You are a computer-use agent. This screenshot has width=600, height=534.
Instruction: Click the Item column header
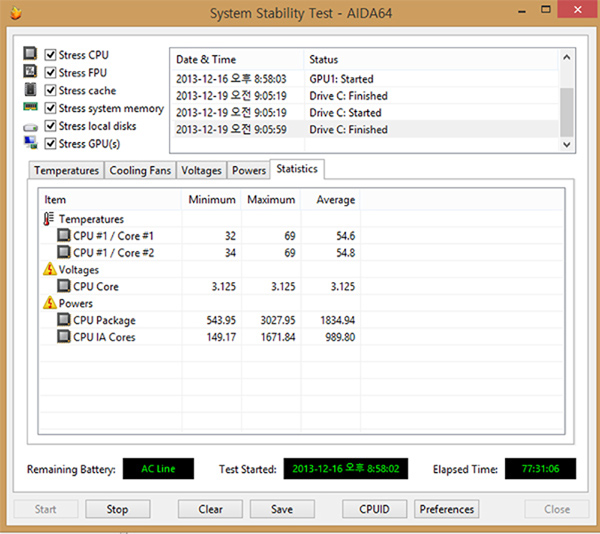click(x=110, y=200)
